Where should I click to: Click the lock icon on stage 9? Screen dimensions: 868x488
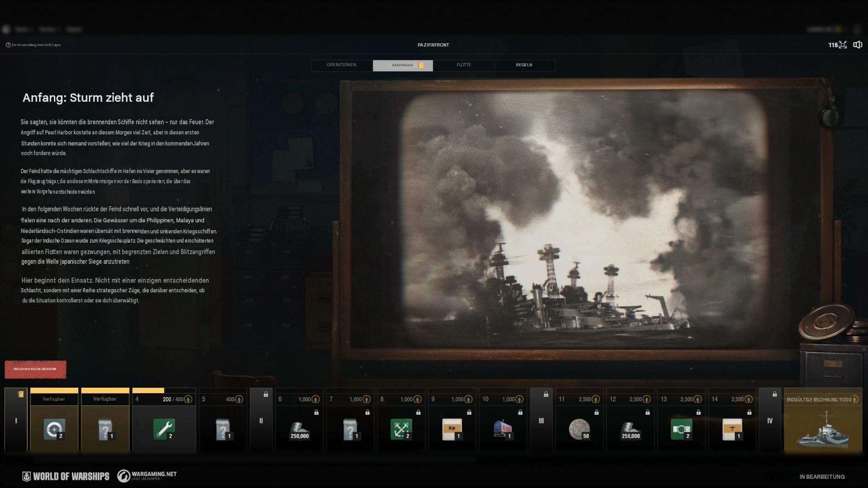point(469,412)
